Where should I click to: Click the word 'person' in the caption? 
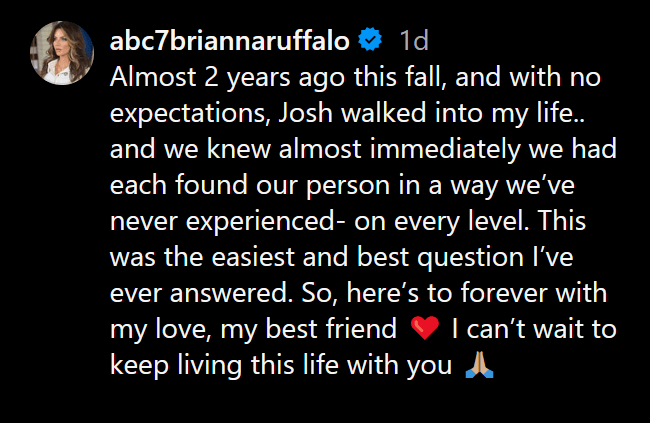(x=348, y=186)
